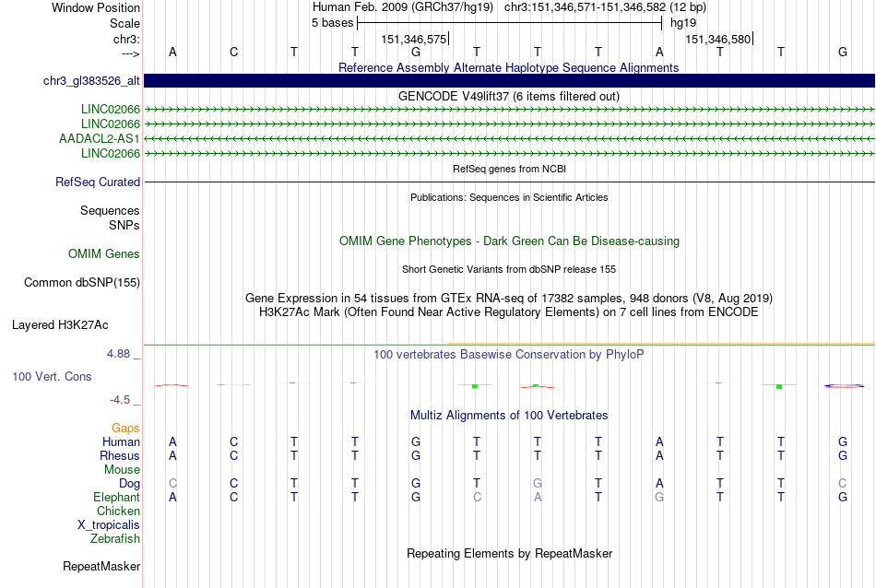Open the Gene Expression in 54 tissues title
The width and height of the screenshot is (876, 588).
tap(509, 299)
